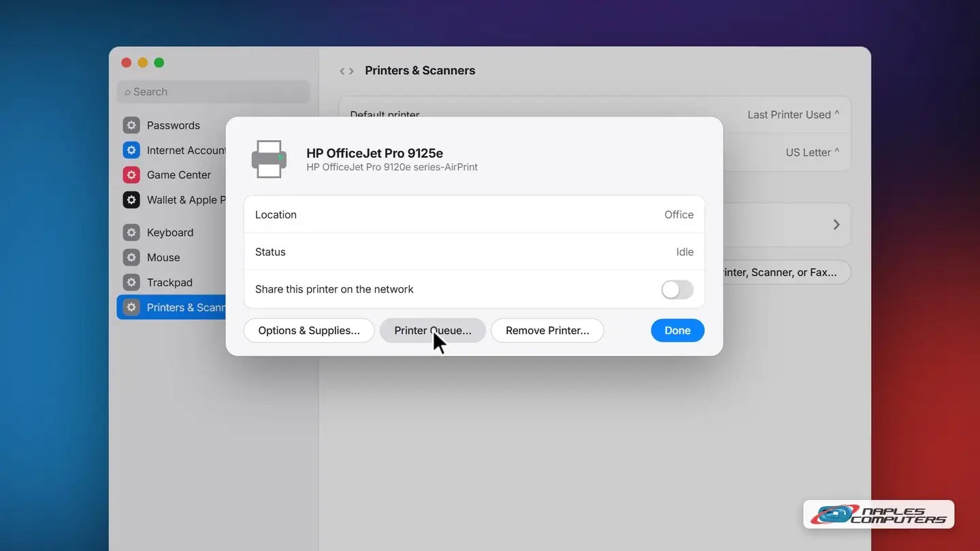This screenshot has height=551, width=980.
Task: Click the Keyboard sidebar icon
Action: click(x=131, y=233)
